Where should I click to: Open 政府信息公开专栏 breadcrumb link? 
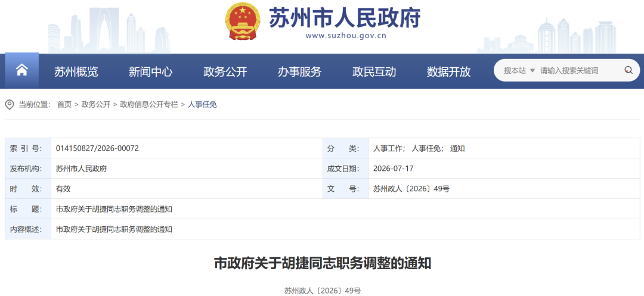(149, 105)
